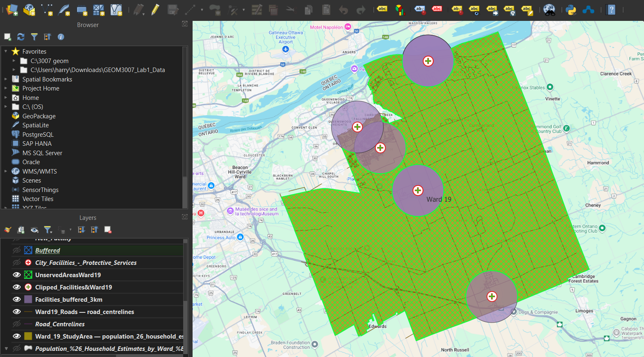Screen dimensions: 644x357
Task: Expand the C:\ (OS) drive node
Action: pyautogui.click(x=6, y=107)
